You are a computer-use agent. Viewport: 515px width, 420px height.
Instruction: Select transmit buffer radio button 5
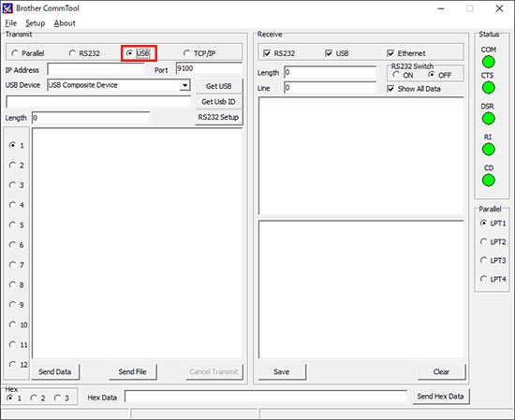click(12, 224)
